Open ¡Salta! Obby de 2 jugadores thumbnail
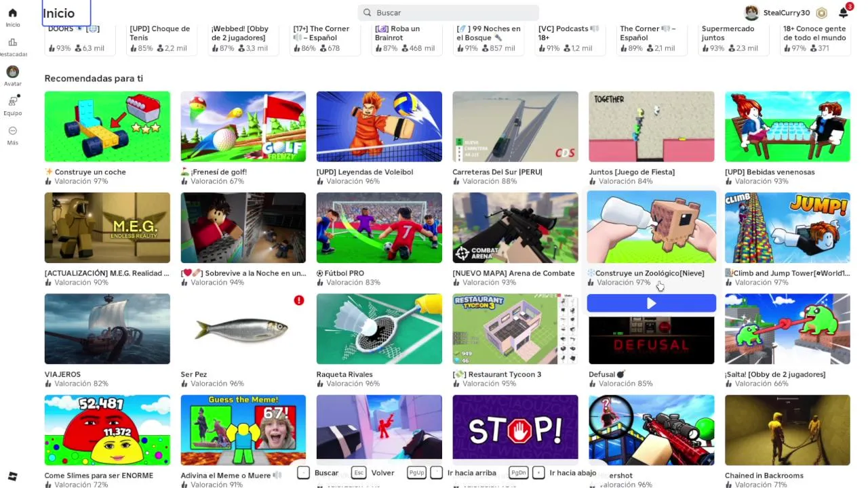868x488 pixels. 787,329
